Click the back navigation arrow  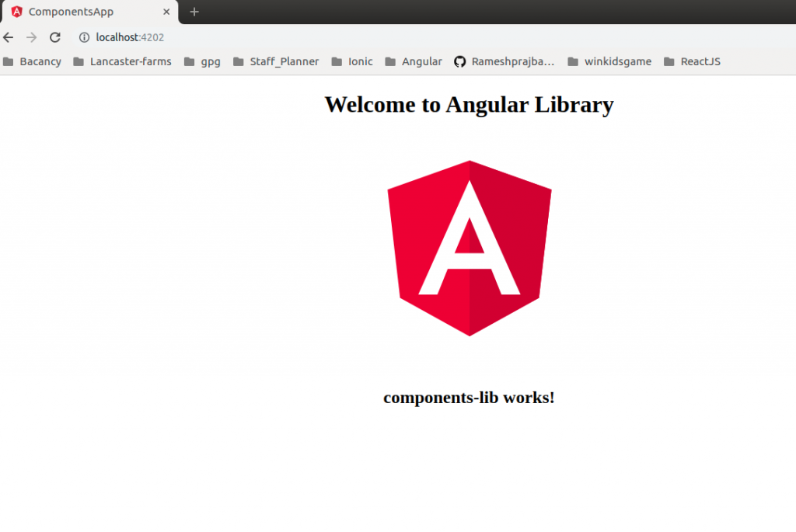[x=8, y=37]
